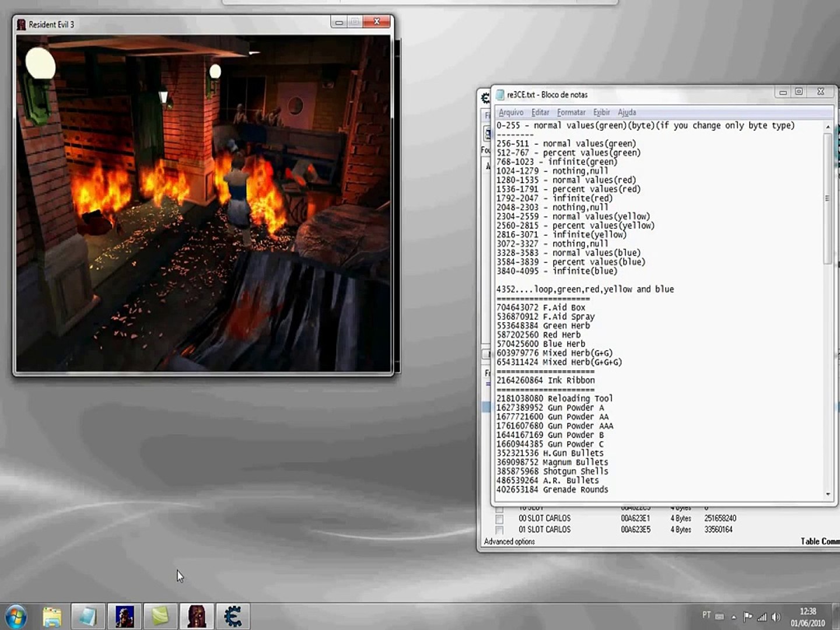Click Advanced options in Cheat Engine
Viewport: 840px width, 630px height.
click(x=509, y=541)
